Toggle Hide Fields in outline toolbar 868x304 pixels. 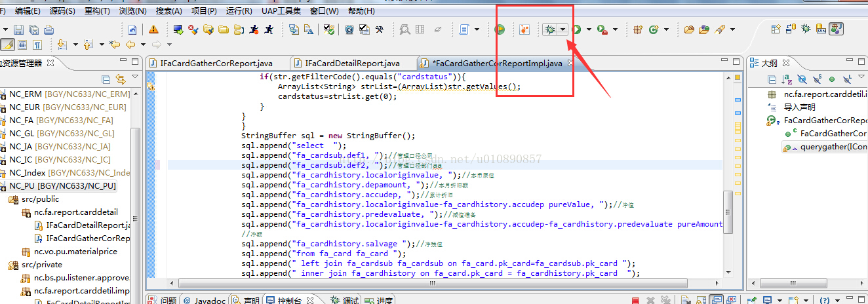802,80
